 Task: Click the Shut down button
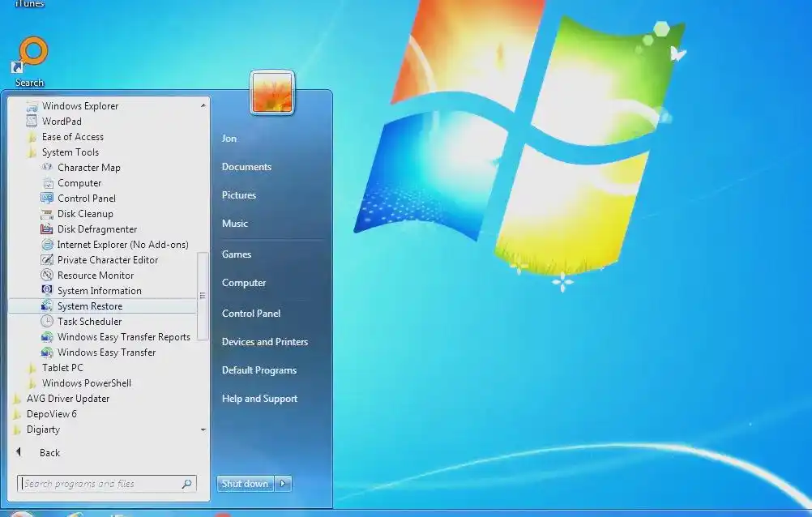(244, 483)
